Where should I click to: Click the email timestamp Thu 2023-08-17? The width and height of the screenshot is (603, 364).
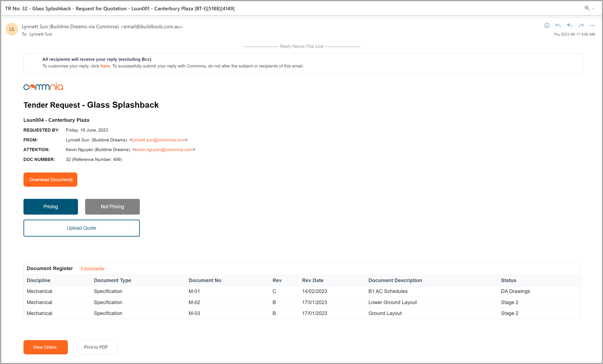coord(574,35)
